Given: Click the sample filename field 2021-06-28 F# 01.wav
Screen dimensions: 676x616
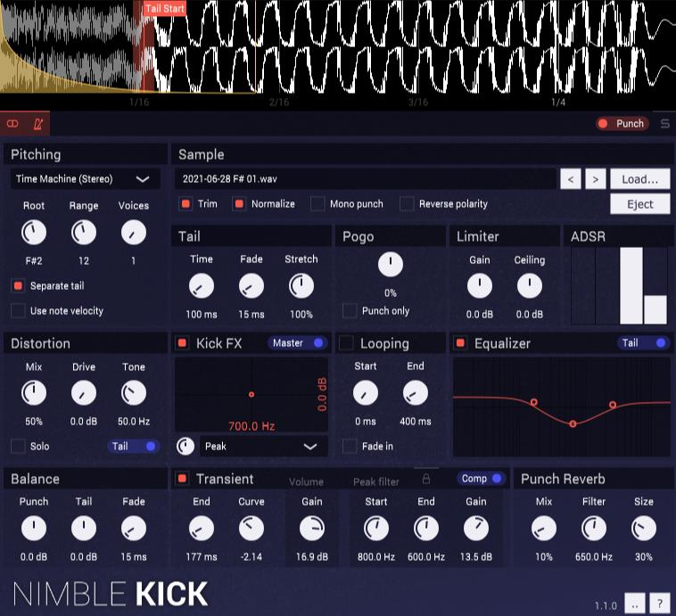Looking at the screenshot, I should [365, 179].
